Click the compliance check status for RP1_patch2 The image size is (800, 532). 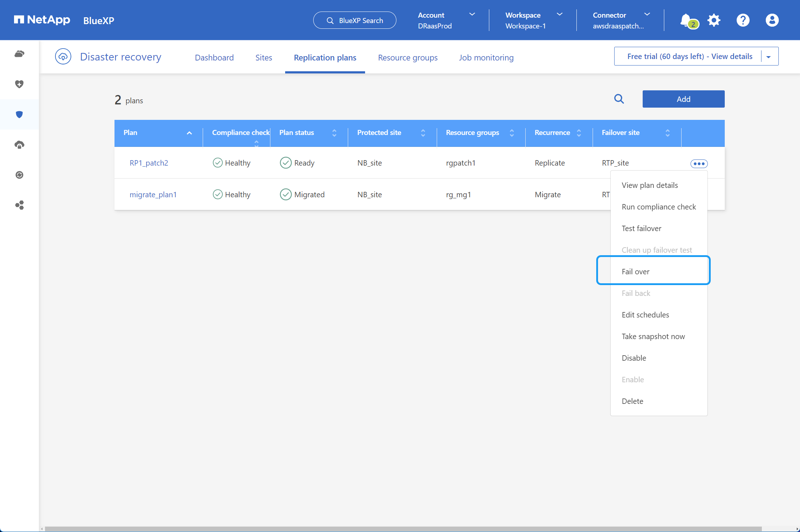tap(231, 162)
